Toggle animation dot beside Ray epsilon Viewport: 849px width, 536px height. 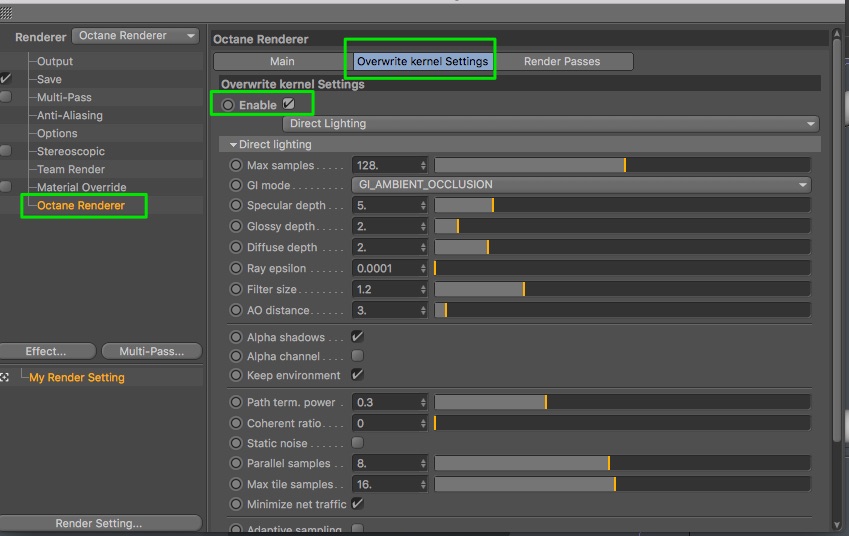click(x=236, y=268)
